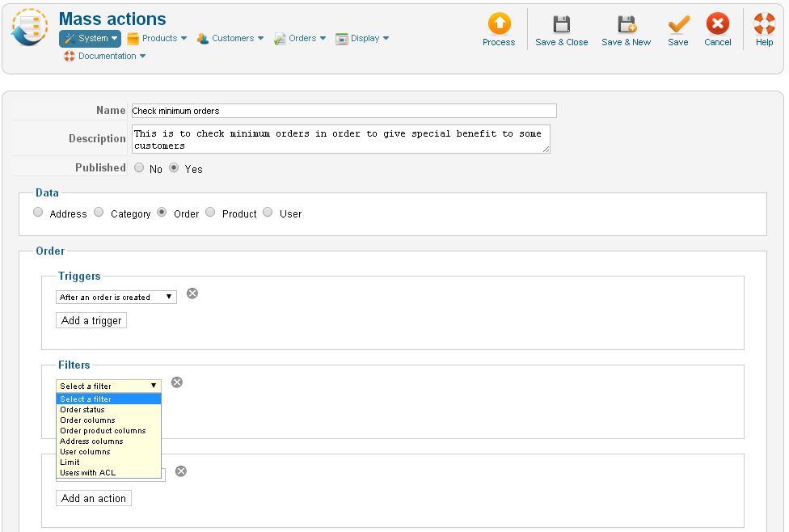Choose 'Users with ACL' filter option
Image resolution: width=789 pixels, height=532 pixels.
88,473
